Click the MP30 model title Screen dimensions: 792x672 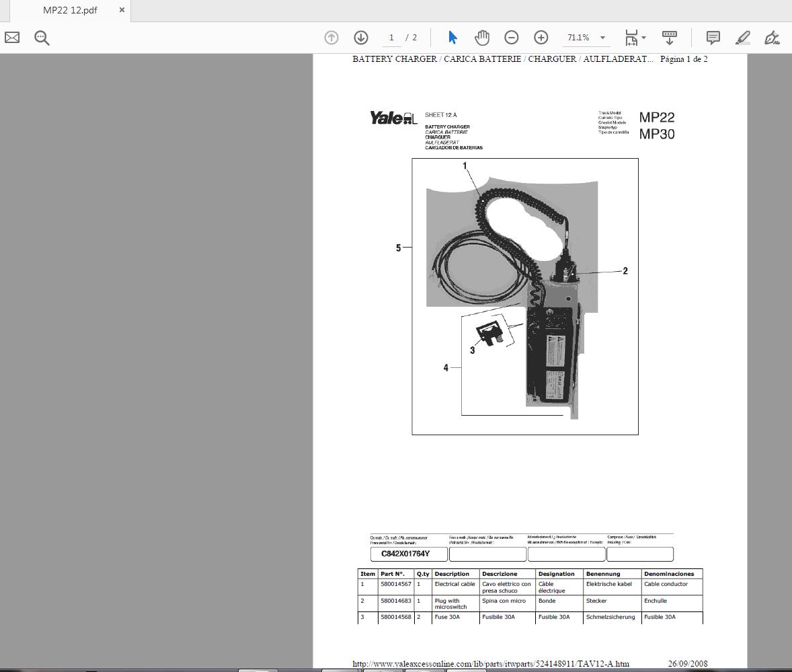(x=657, y=134)
